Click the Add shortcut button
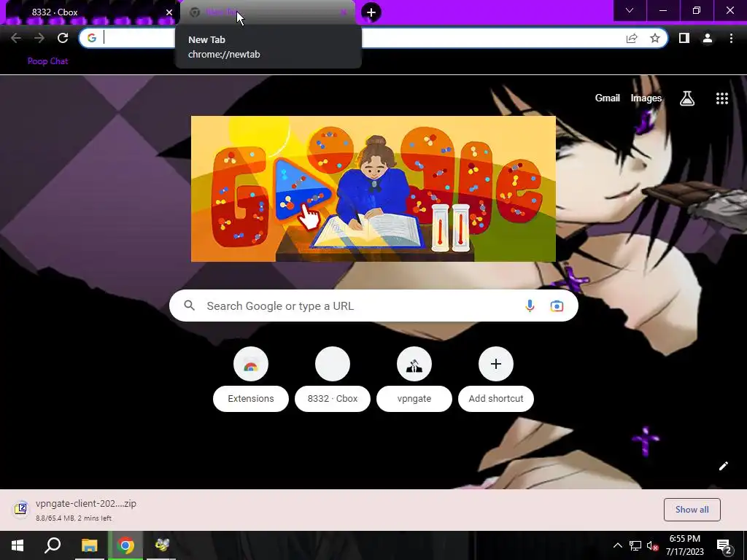This screenshot has width=747, height=560. point(496,378)
